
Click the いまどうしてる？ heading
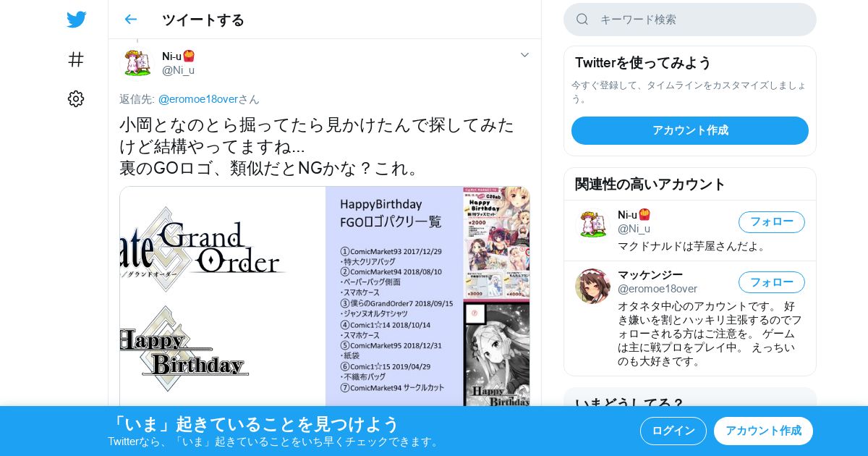click(629, 403)
